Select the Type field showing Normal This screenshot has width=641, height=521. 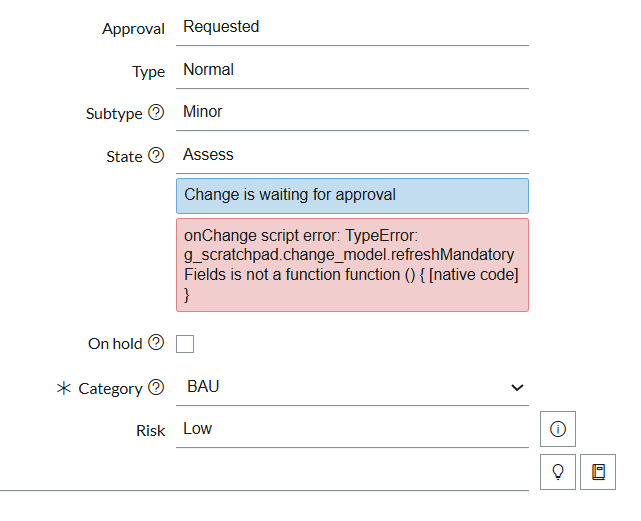click(x=352, y=70)
